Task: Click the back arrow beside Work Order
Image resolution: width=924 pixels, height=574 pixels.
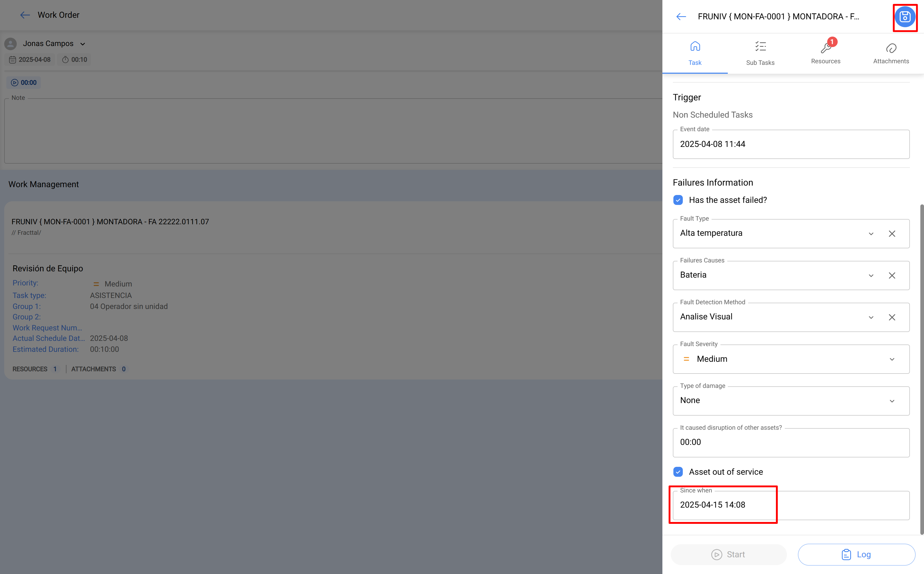Action: [25, 15]
